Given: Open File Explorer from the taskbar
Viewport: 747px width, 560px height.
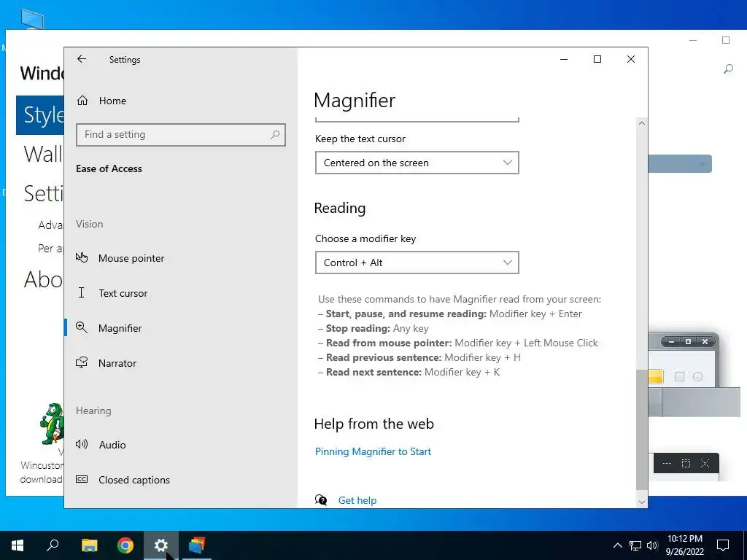Looking at the screenshot, I should tap(89, 545).
